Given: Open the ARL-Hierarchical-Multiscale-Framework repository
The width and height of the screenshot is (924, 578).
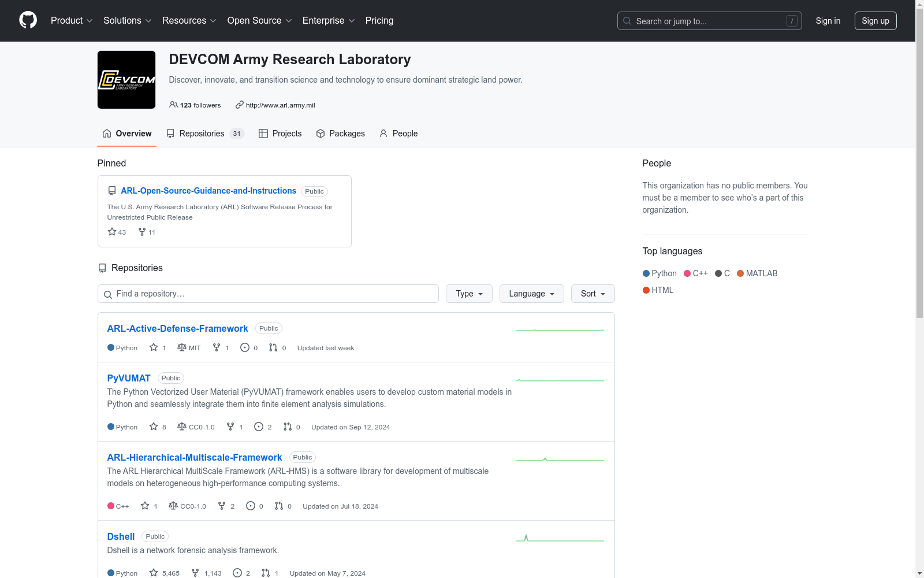Looking at the screenshot, I should tap(195, 457).
